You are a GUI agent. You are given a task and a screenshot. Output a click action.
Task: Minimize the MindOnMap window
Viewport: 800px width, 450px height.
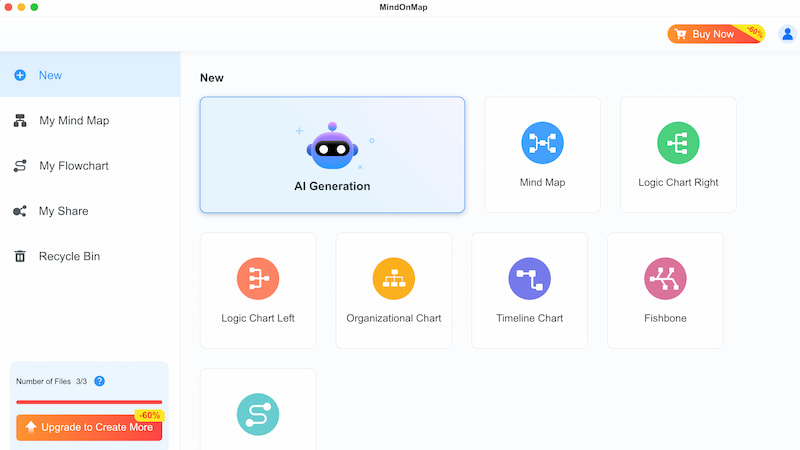(21, 7)
